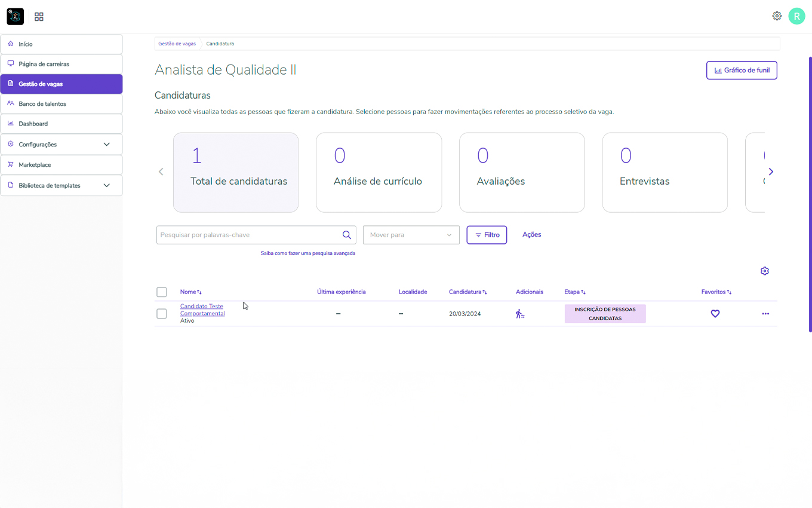Click the table column settings gear
The width and height of the screenshot is (812, 508).
[764, 271]
